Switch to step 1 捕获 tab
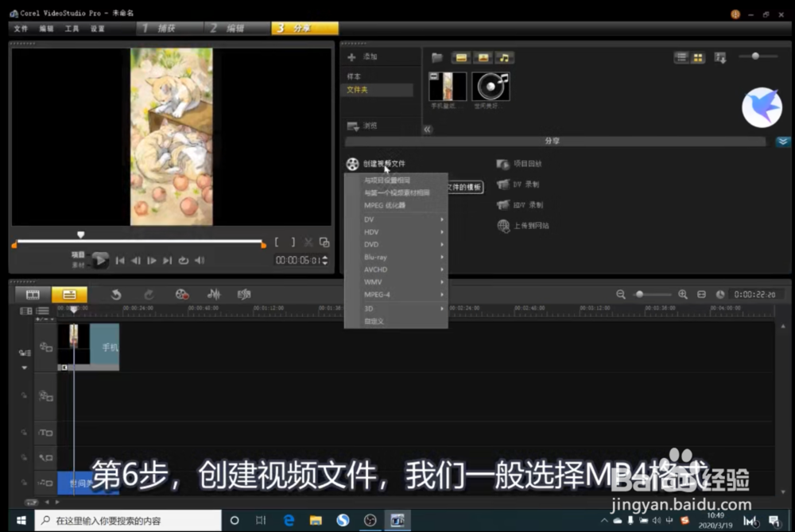 click(x=169, y=29)
